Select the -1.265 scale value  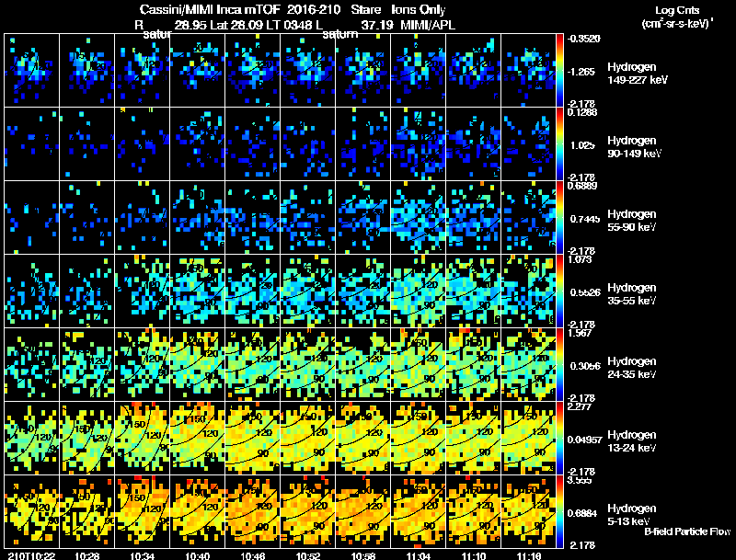(x=581, y=72)
